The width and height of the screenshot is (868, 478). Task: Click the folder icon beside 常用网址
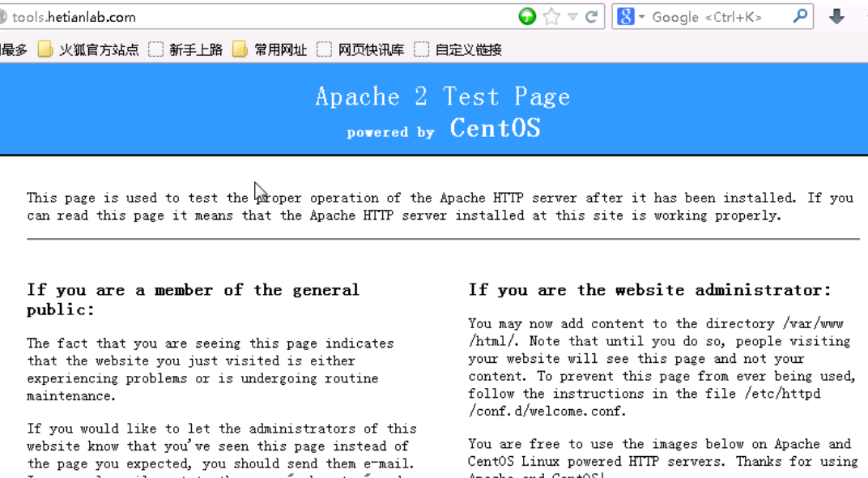click(x=240, y=50)
